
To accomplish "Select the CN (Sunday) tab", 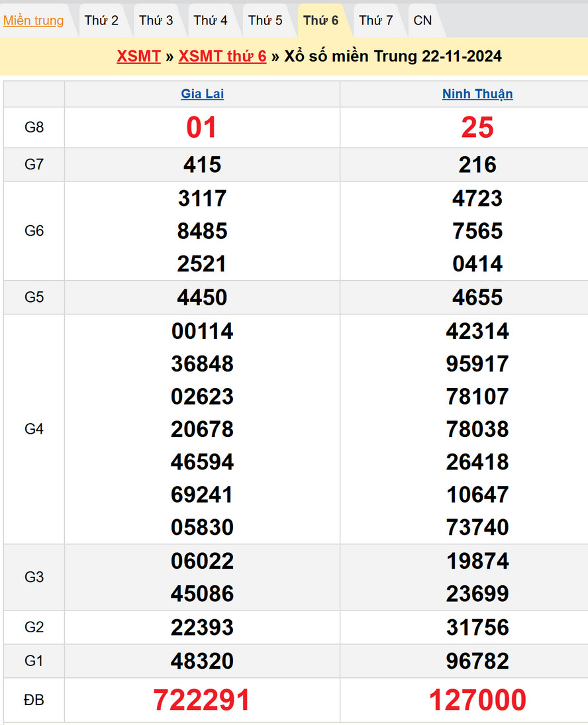I will tap(422, 21).
